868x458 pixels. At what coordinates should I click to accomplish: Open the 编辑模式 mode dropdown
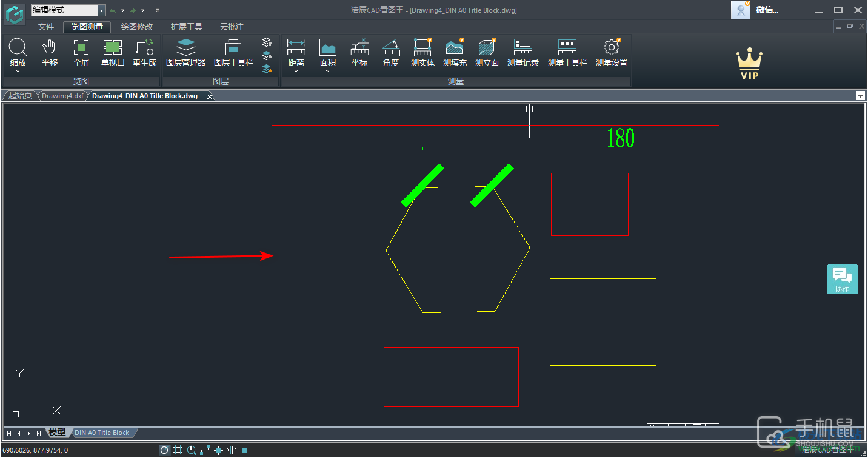click(x=101, y=10)
